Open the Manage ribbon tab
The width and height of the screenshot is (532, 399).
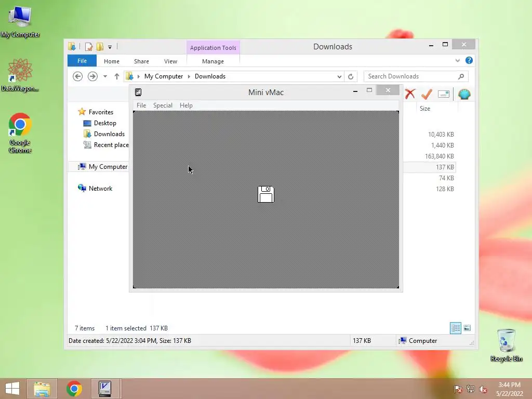pyautogui.click(x=213, y=61)
